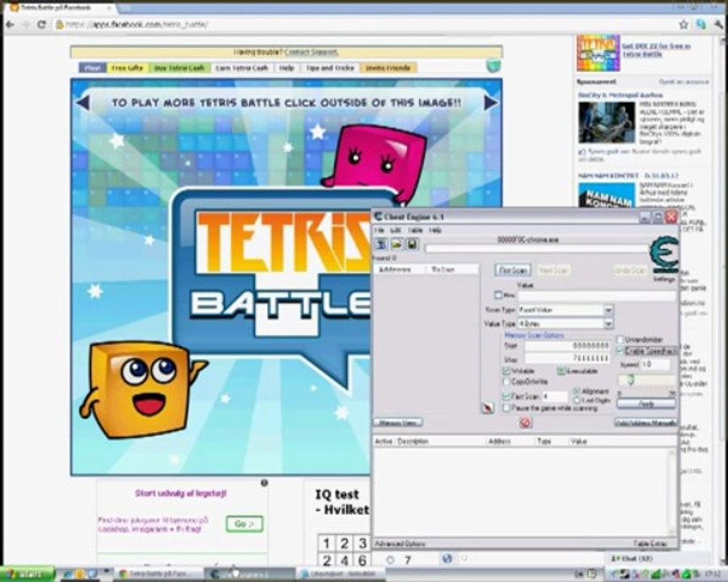Toggle the Writable checkbox
This screenshot has height=582, width=728.
(x=506, y=371)
